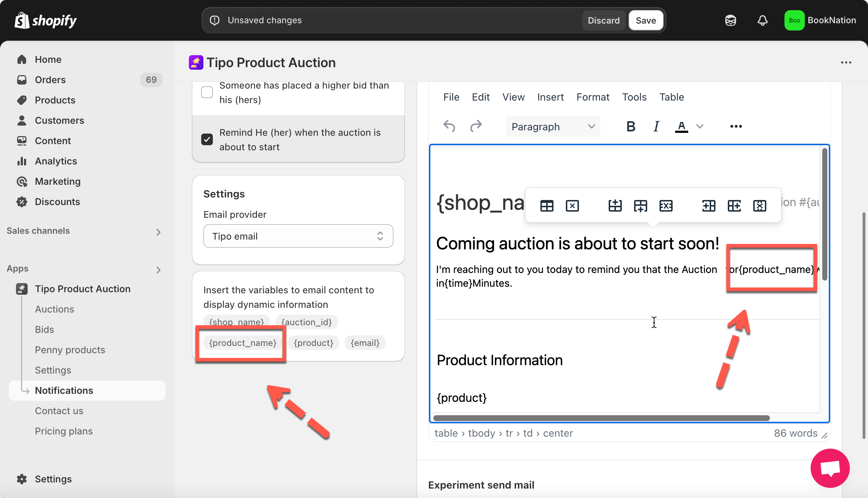Toggle italic formatting in the editor

(x=656, y=126)
